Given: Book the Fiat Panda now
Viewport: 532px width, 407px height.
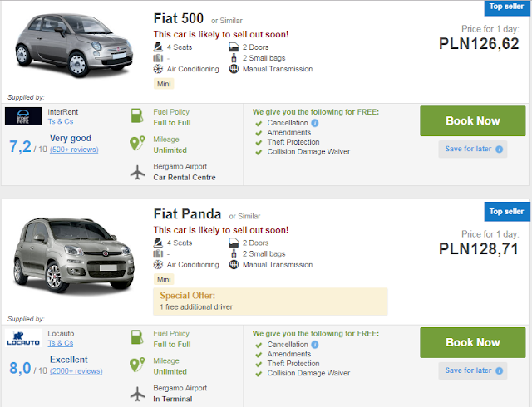Looking at the screenshot, I should [472, 342].
